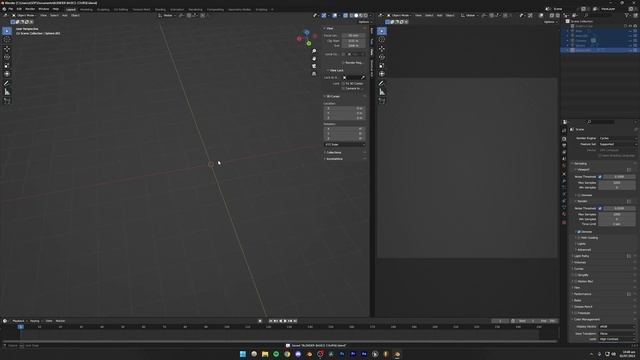Open the Render properties tab icon

[564, 138]
